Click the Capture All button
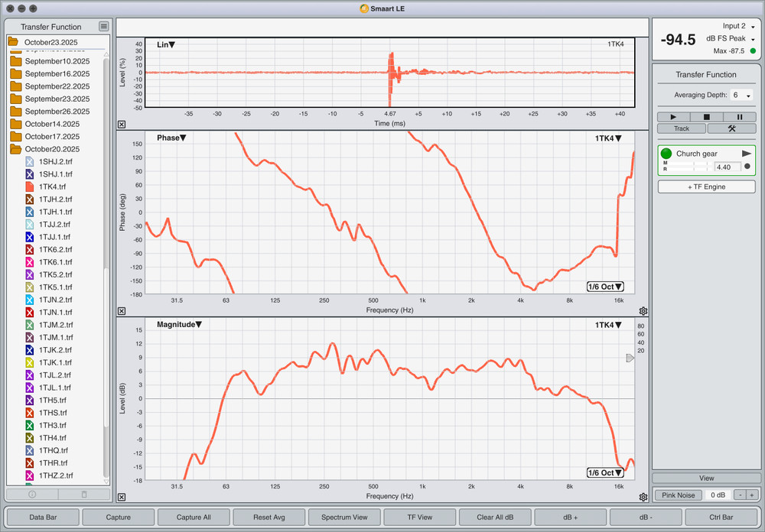This screenshot has width=765, height=532. pos(194,517)
